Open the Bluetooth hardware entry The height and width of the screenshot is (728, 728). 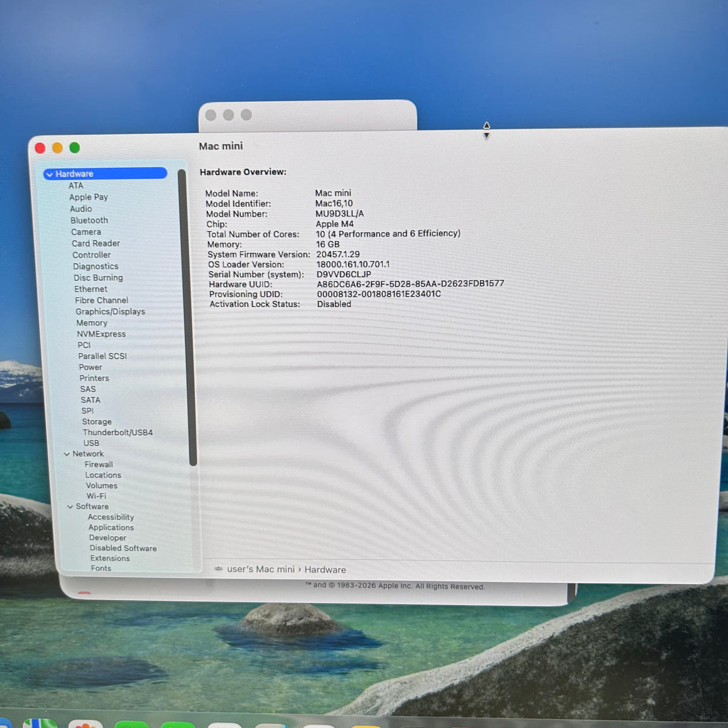click(89, 220)
